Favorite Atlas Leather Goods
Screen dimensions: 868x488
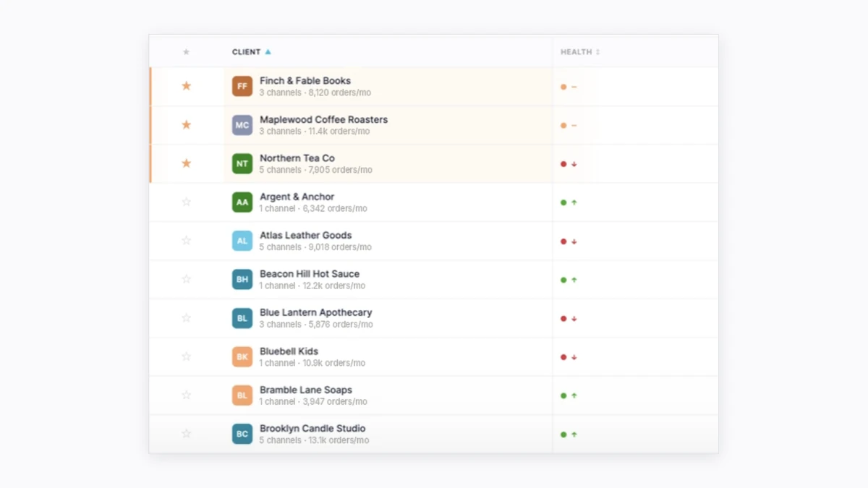pyautogui.click(x=186, y=241)
